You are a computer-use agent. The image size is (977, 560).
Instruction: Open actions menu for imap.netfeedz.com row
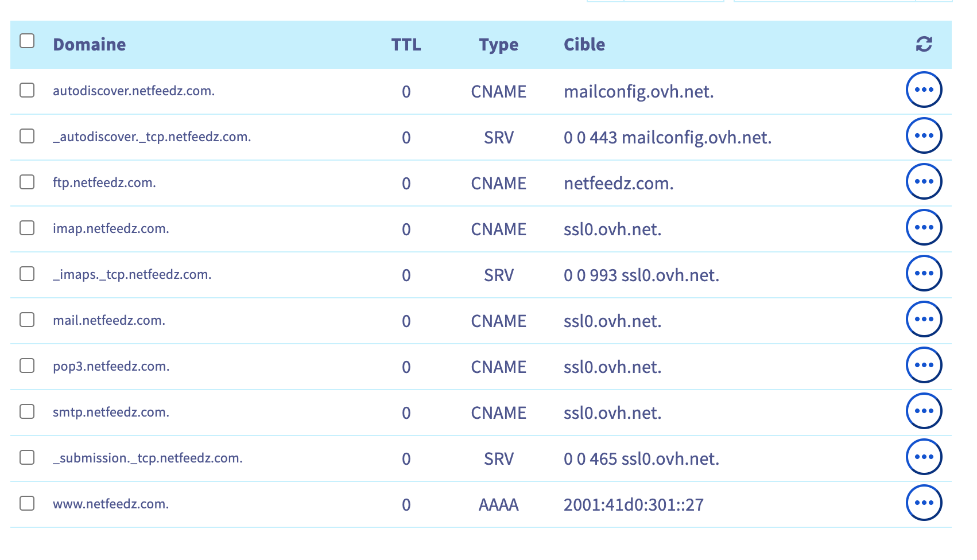(x=924, y=228)
